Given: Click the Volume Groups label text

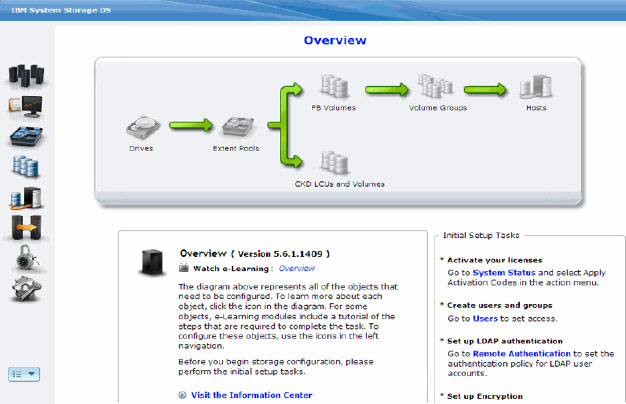Looking at the screenshot, I should [438, 108].
